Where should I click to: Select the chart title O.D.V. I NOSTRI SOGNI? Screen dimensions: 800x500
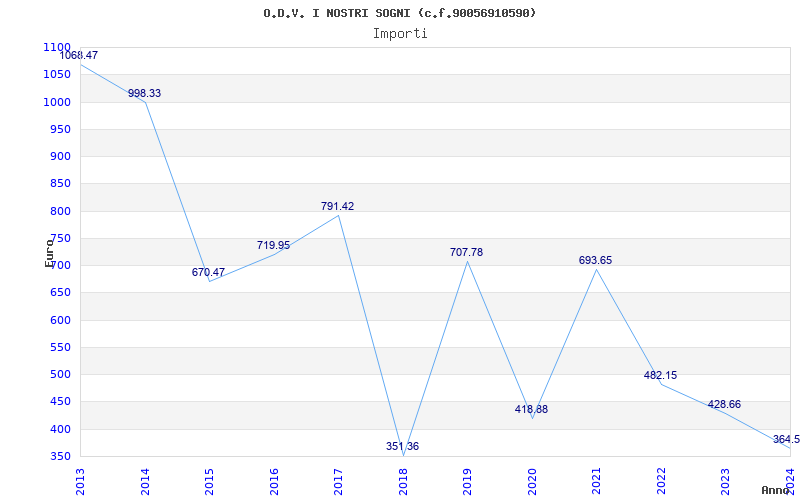point(399,13)
